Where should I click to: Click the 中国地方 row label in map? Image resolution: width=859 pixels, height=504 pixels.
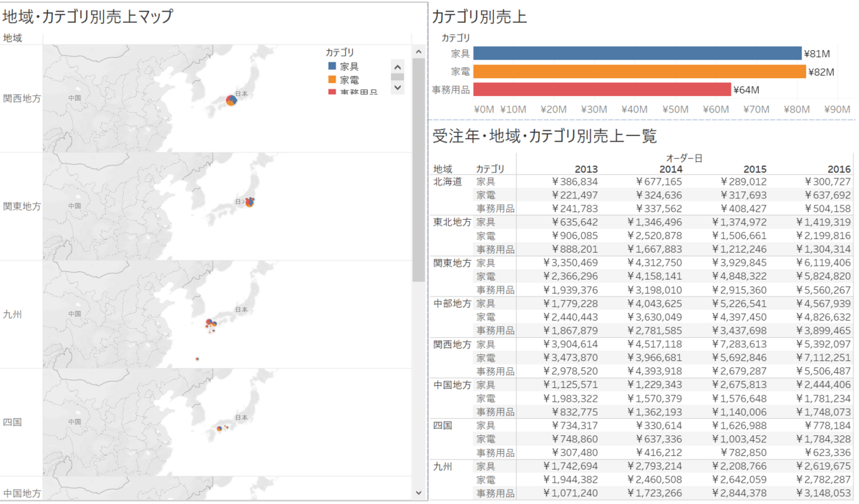click(x=21, y=493)
